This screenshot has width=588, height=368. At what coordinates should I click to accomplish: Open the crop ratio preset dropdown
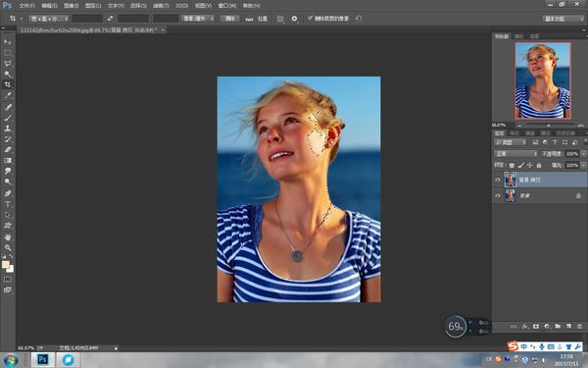pos(49,19)
